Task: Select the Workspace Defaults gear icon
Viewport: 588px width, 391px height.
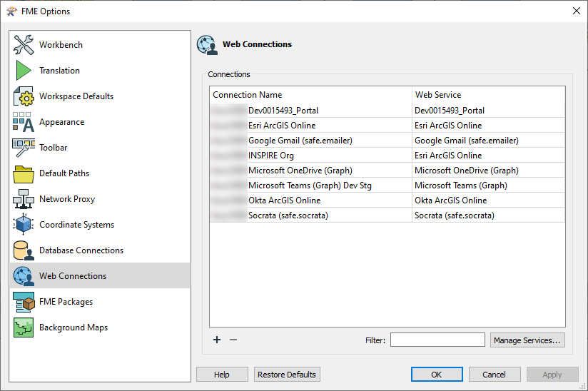Action: coord(24,96)
